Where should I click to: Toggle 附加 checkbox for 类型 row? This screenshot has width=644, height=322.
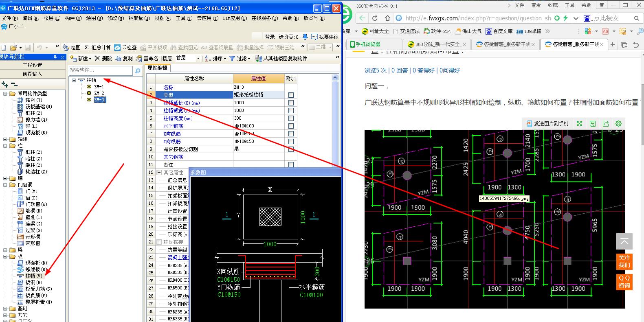[291, 95]
